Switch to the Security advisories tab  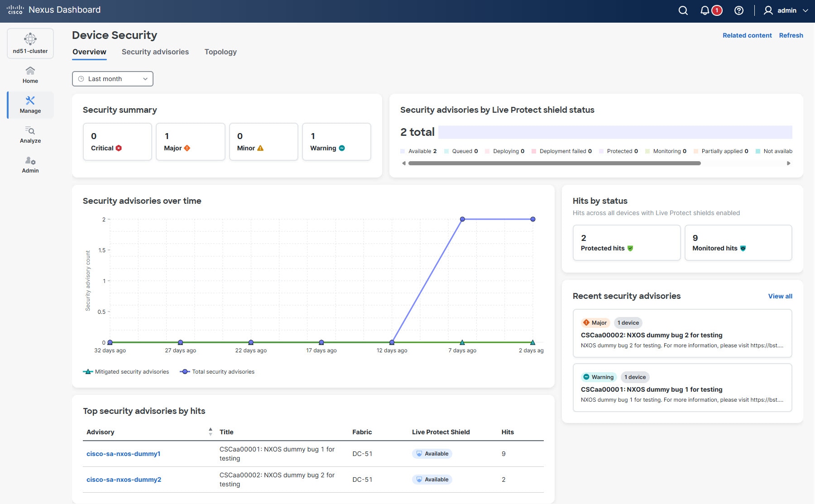(155, 52)
